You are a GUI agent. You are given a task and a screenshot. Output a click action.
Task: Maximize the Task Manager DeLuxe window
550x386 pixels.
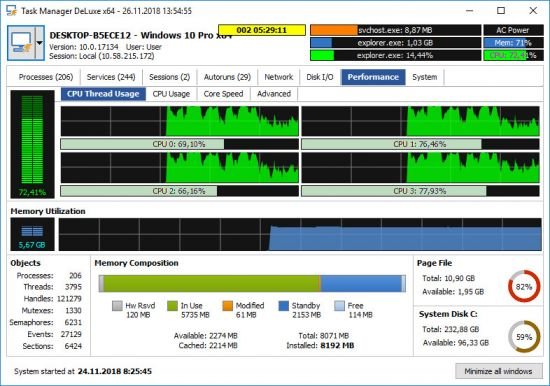tap(501, 11)
